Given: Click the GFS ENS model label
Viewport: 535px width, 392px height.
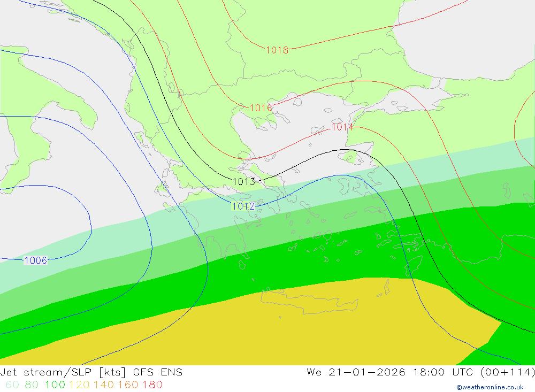Looking at the screenshot, I should point(158,372).
